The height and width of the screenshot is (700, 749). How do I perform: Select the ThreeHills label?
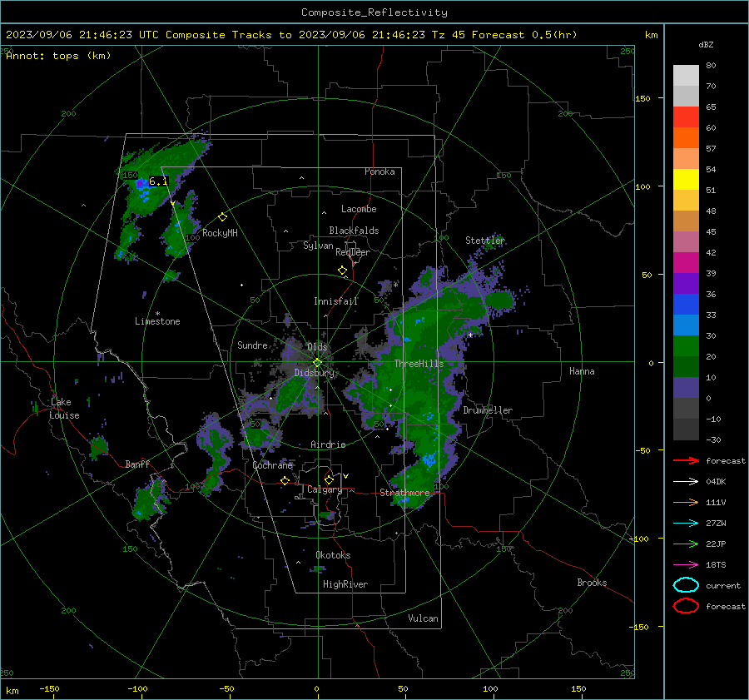tap(419, 364)
